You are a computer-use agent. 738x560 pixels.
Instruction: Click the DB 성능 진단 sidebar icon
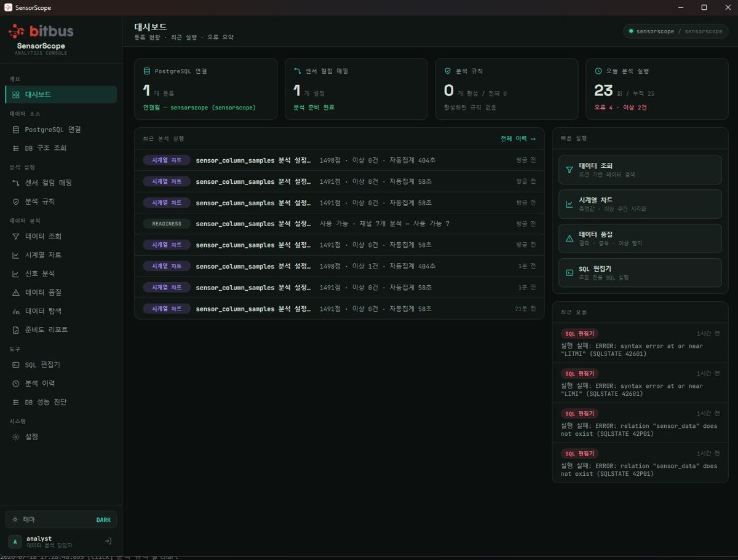[15, 402]
